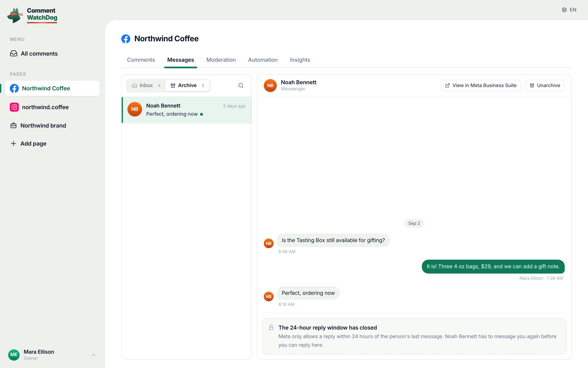Click the avatar beside the Tasting Box message
Viewport: 588px width, 368px height.
point(268,243)
